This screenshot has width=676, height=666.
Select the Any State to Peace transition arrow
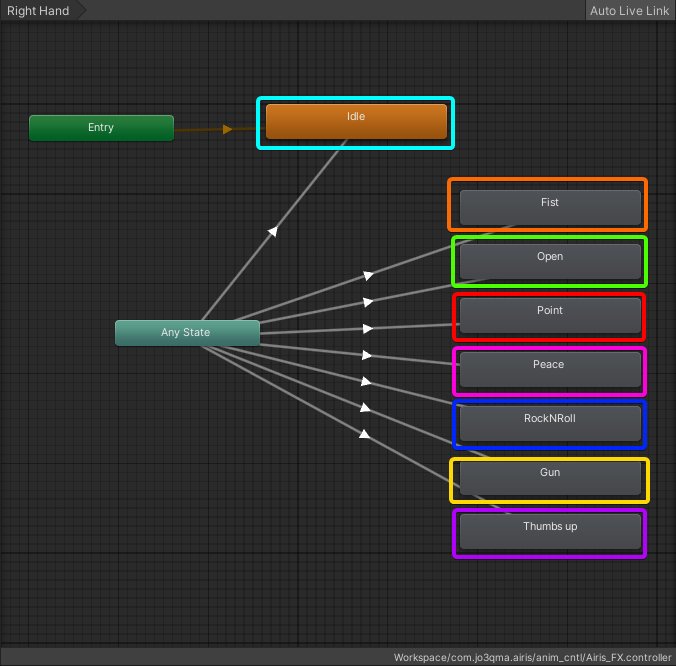[x=367, y=355]
